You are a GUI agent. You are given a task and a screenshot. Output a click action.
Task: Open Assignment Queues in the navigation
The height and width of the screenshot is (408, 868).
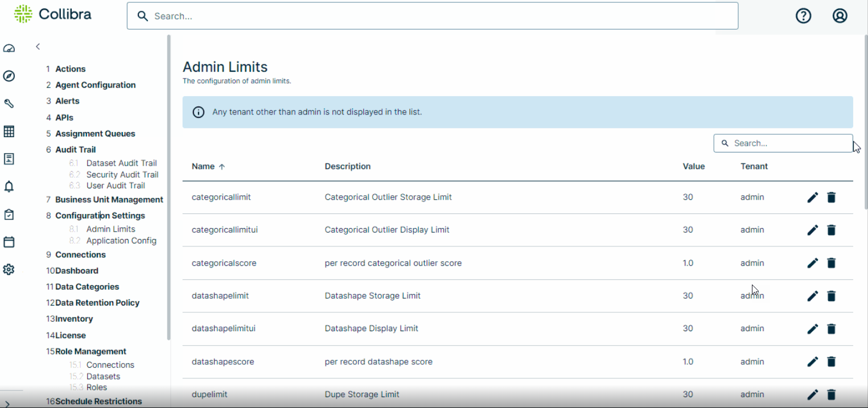(x=95, y=134)
